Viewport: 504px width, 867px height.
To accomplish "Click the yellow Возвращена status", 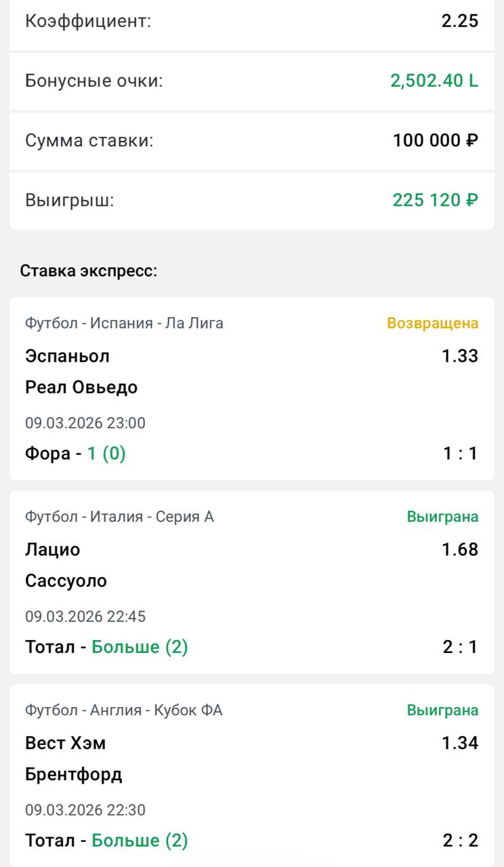I will (432, 323).
